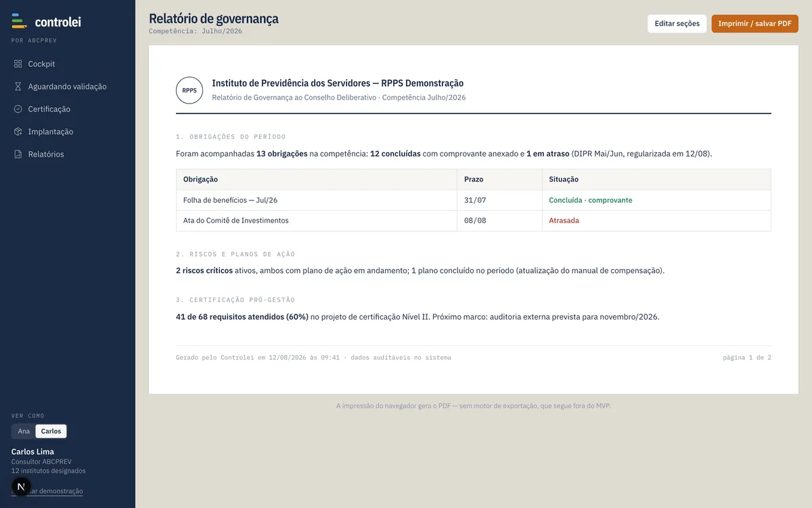
Task: Click the 2 riscos críticos text
Action: [204, 270]
